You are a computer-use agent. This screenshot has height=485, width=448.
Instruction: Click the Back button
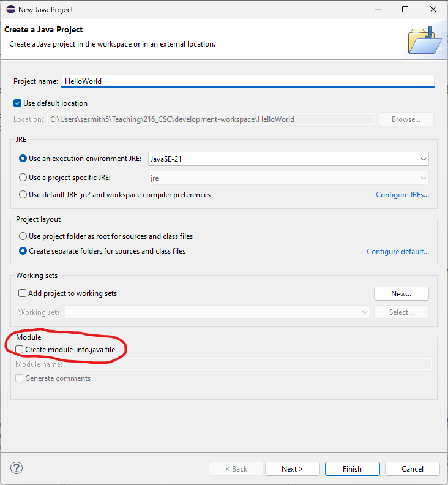[236, 469]
